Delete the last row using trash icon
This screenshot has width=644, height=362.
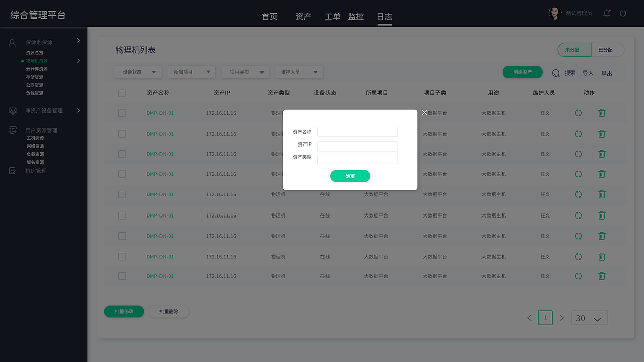602,276
